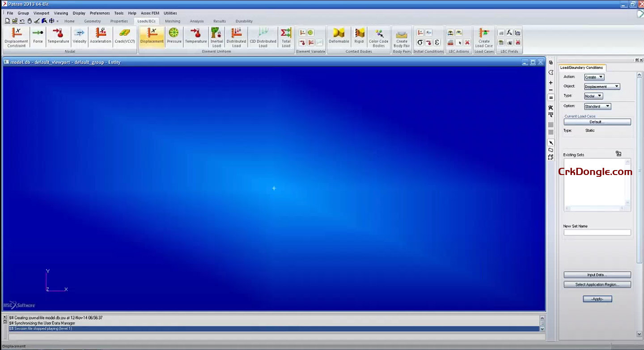Switch to the Meshing ribbon tab
The height and width of the screenshot is (350, 644).
pyautogui.click(x=172, y=21)
